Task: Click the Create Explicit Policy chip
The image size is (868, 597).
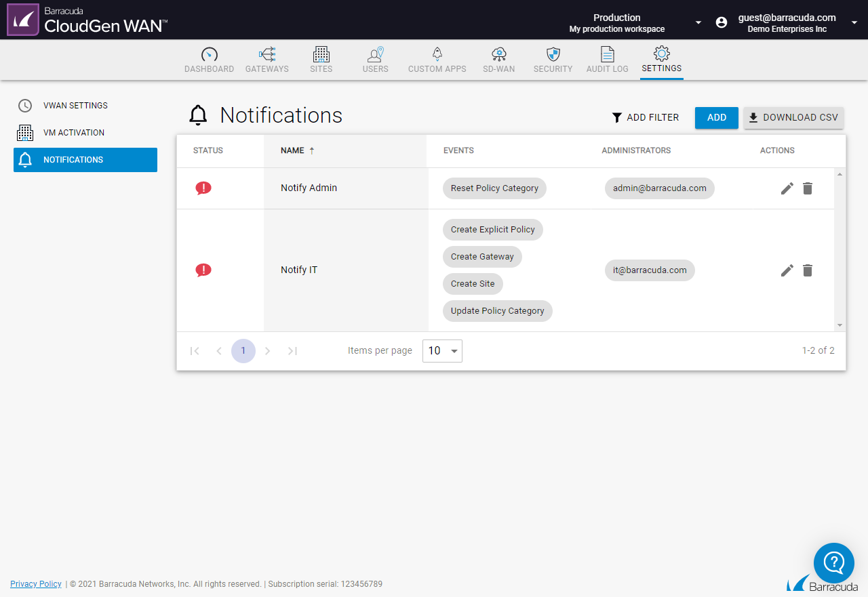Action: click(493, 230)
